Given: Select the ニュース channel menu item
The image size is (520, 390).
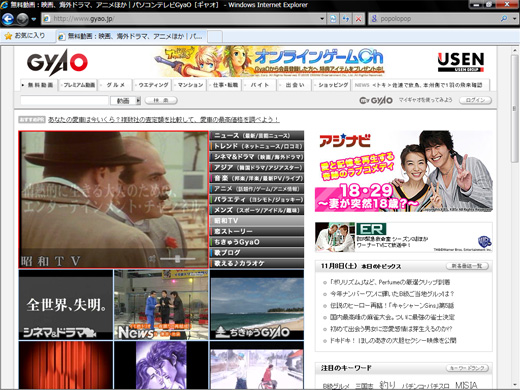Looking at the screenshot, I should coord(257,136).
